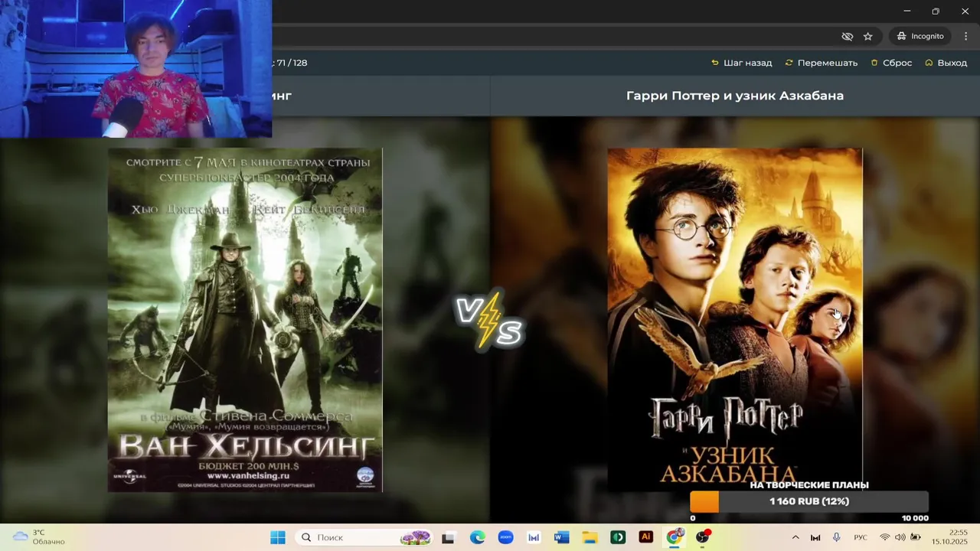Click the tray IM icon

point(815,537)
